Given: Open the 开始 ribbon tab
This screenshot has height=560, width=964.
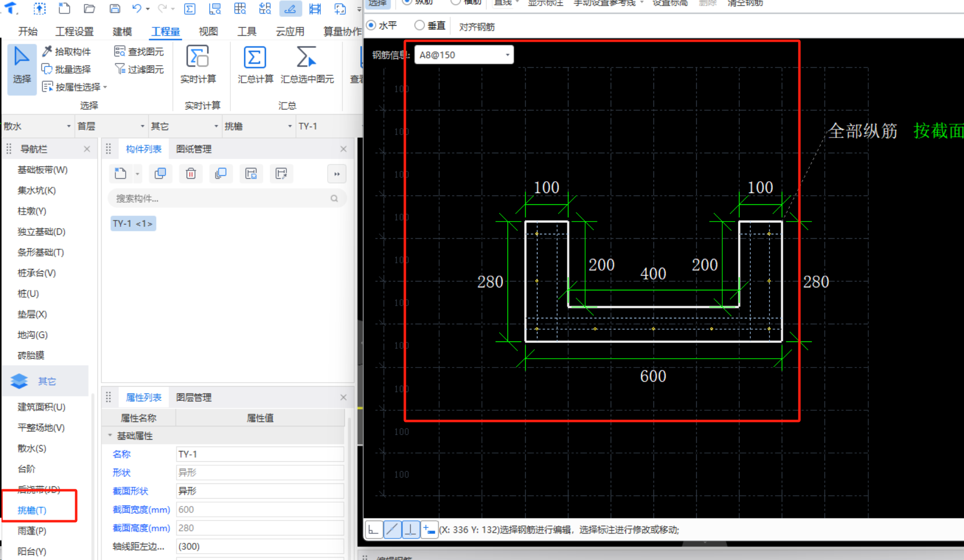Looking at the screenshot, I should [28, 31].
